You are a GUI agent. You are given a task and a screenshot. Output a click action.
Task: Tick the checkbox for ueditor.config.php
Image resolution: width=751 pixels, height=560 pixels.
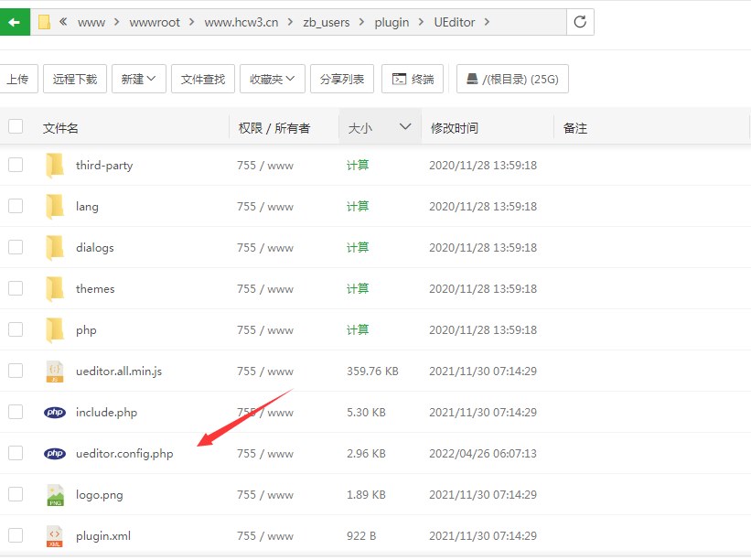[16, 453]
